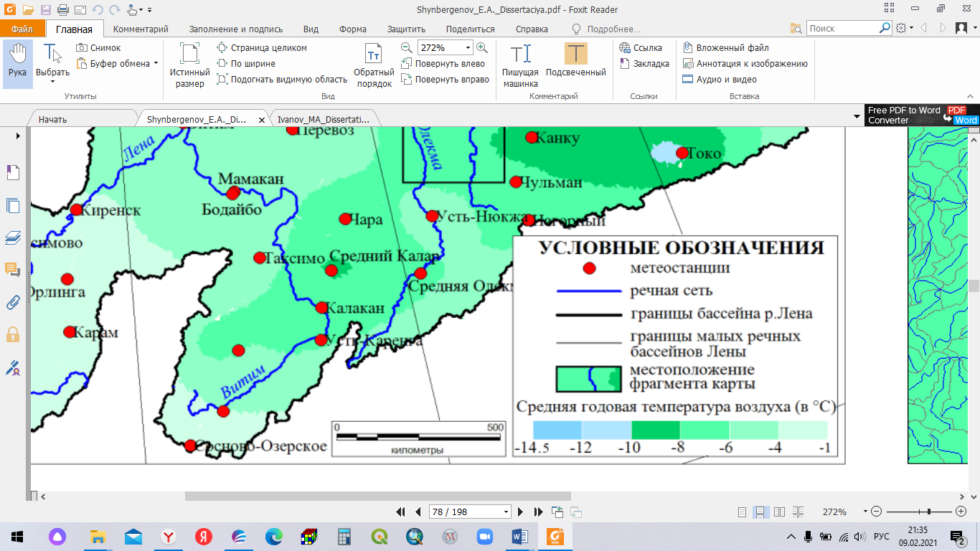980x551 pixels.
Task: Open the attachments paperclip sidebar panel
Action: pyautogui.click(x=13, y=301)
